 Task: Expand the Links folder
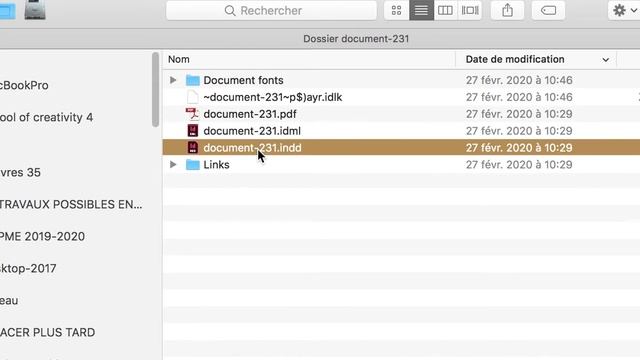coord(173,164)
